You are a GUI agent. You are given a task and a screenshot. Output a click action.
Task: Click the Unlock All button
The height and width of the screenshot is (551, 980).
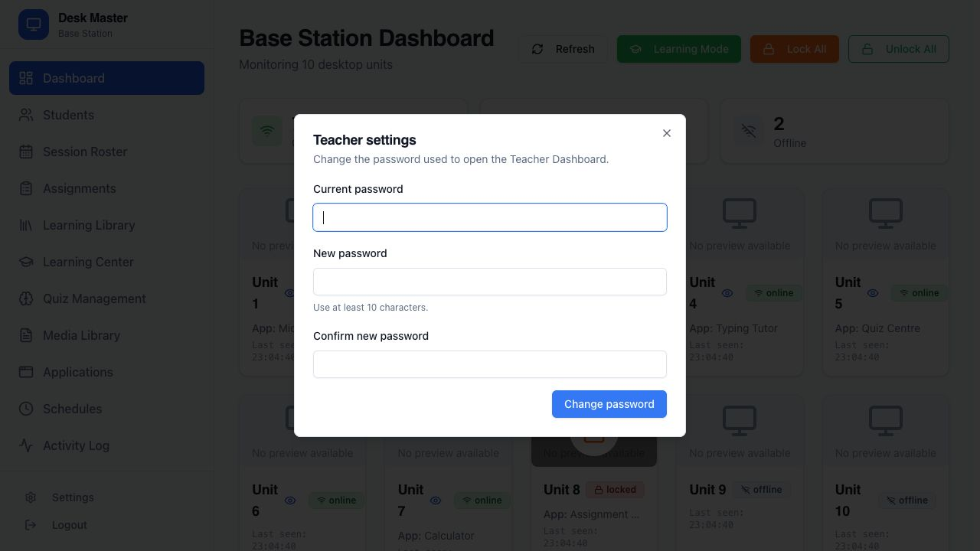pos(899,49)
